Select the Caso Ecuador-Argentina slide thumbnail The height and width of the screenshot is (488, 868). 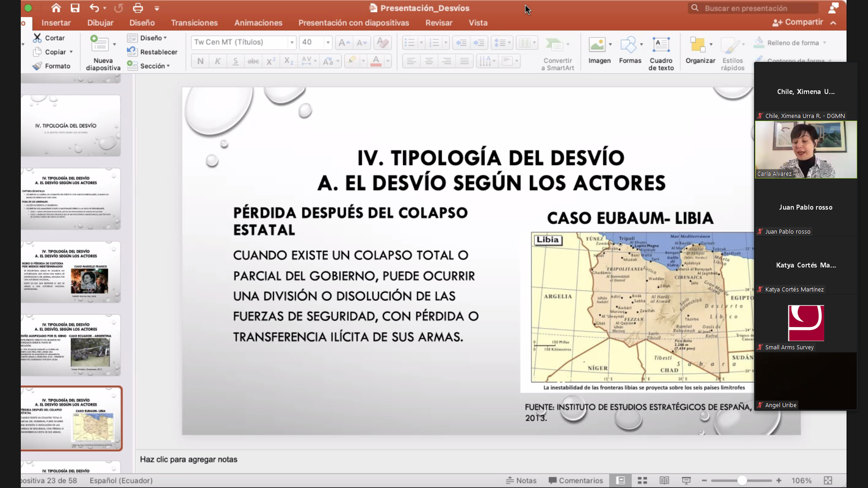tap(71, 346)
